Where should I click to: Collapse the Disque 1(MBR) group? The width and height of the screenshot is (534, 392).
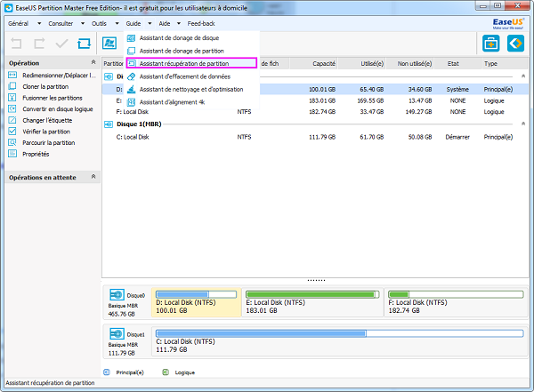pyautogui.click(x=523, y=124)
